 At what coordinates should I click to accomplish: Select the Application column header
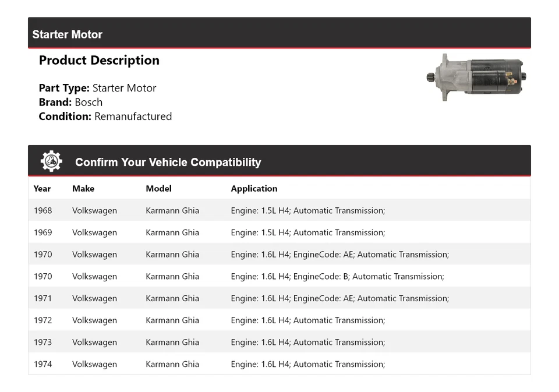(x=254, y=189)
